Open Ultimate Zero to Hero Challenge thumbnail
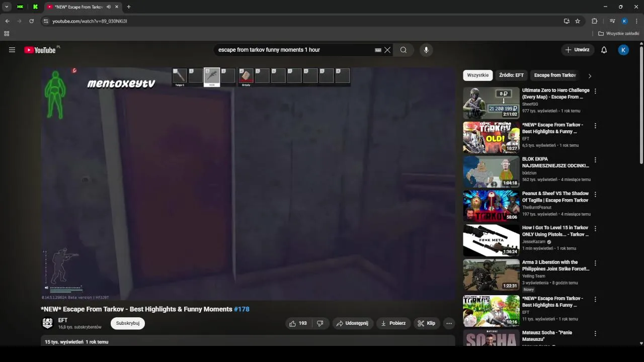Screen dimensions: 644x362 tap(491, 103)
